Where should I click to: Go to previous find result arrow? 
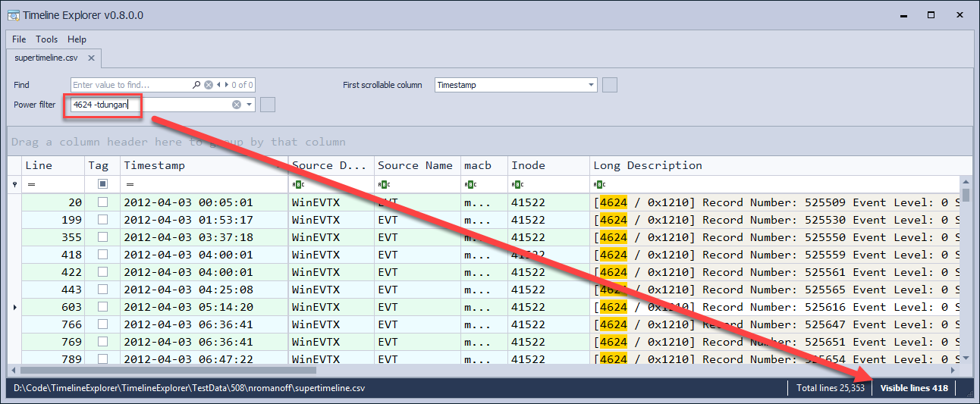click(218, 85)
